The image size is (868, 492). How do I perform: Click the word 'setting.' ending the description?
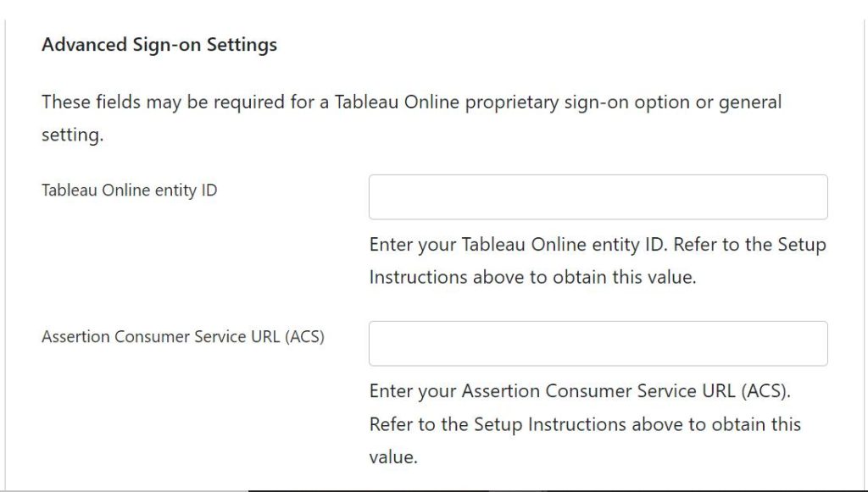[73, 135]
